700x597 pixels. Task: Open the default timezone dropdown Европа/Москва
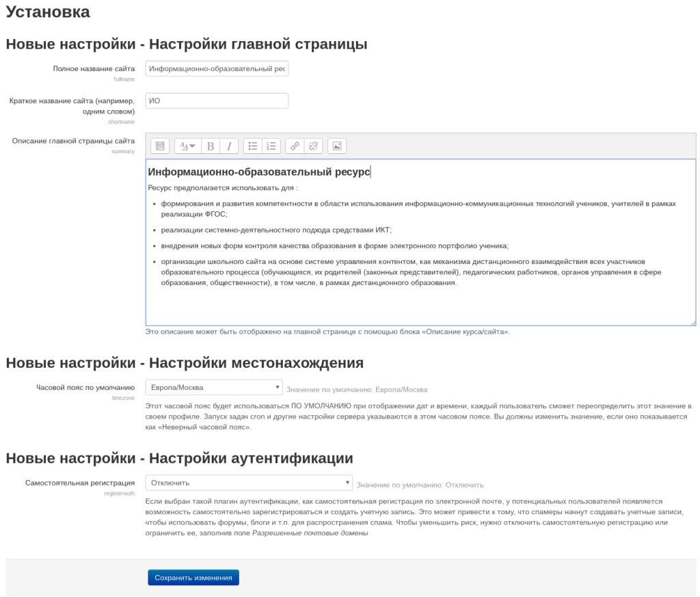(x=214, y=387)
